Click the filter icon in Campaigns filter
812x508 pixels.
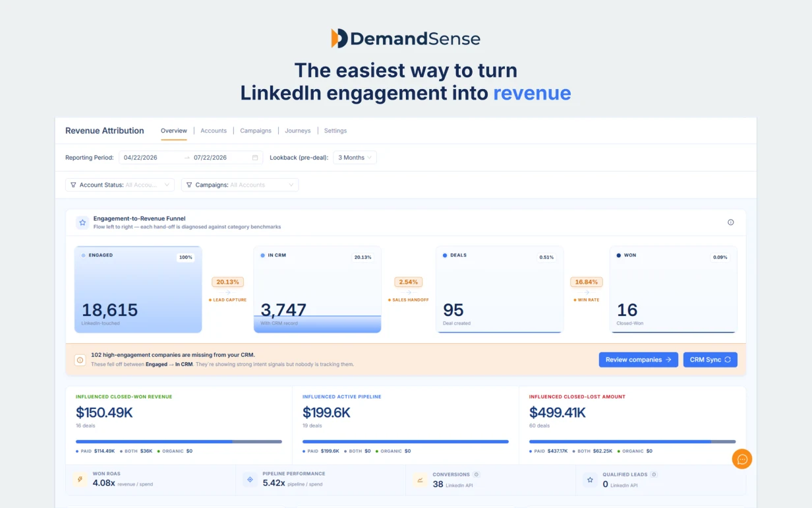[189, 185]
